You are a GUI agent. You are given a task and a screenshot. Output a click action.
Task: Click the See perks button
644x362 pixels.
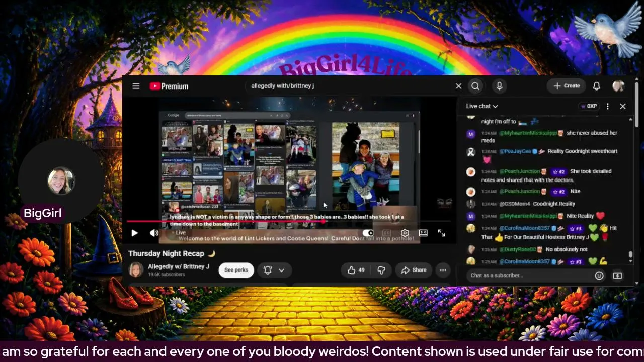pos(236,270)
